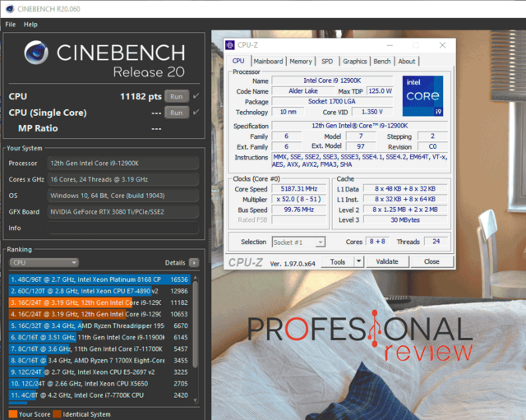Image resolution: width=526 pixels, height=420 pixels.
Task: Click the Identical System legend swatch
Action: [57, 413]
